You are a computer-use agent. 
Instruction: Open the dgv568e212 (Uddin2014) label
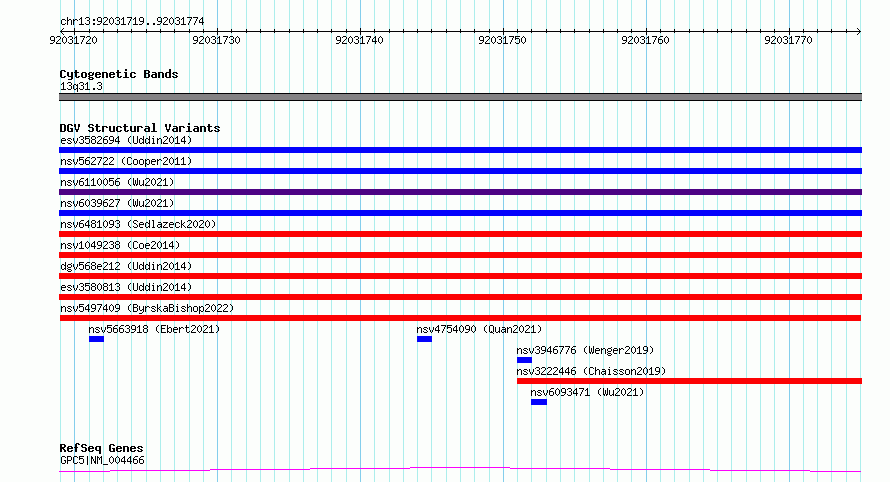[x=126, y=266]
